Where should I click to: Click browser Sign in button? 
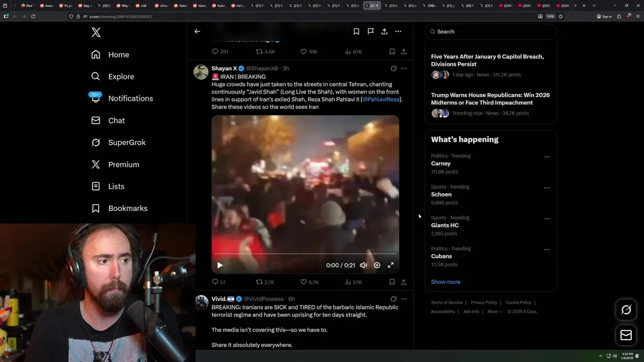[604, 16]
